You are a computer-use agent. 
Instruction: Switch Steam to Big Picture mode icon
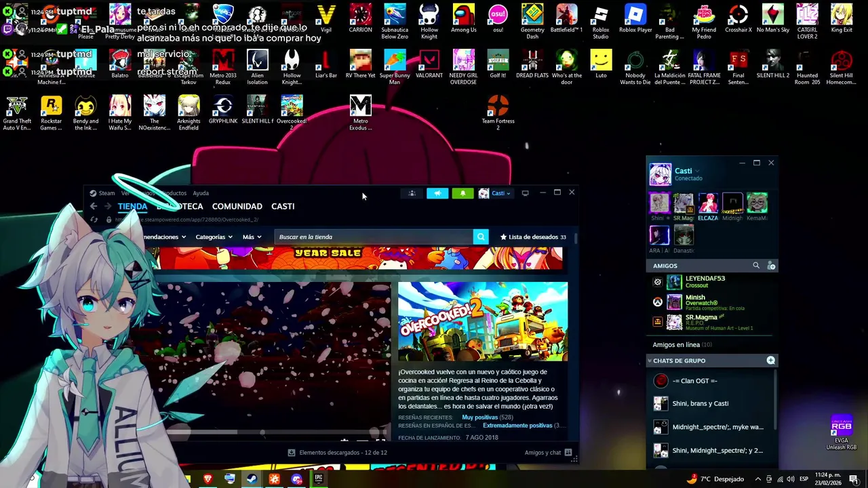tap(525, 193)
